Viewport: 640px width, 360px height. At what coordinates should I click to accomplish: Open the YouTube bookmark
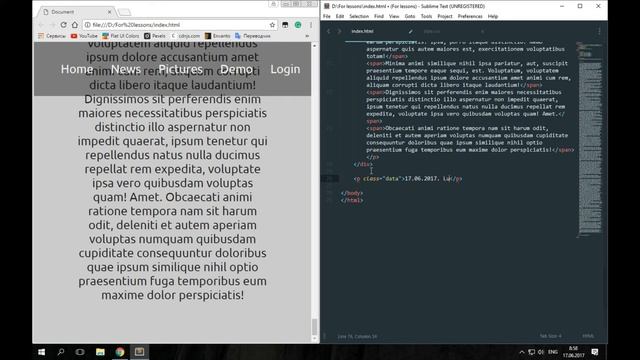point(84,36)
